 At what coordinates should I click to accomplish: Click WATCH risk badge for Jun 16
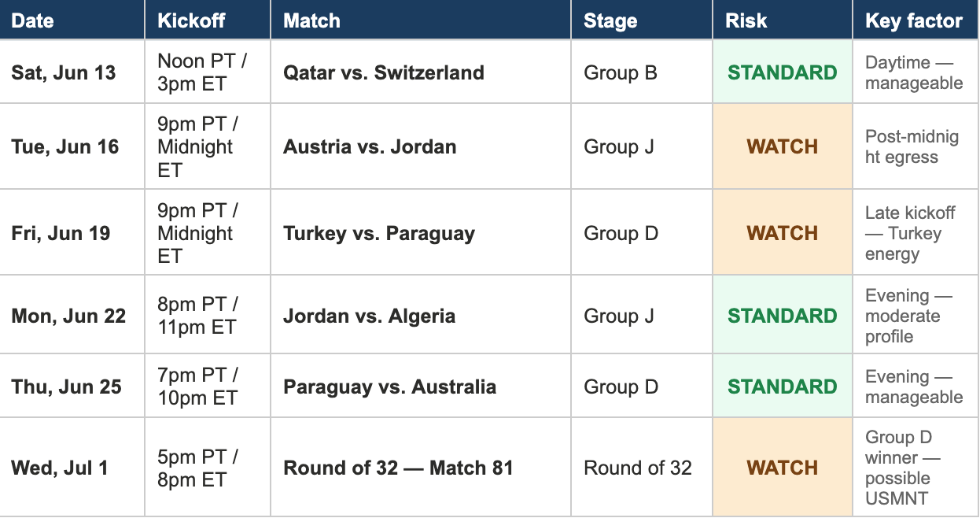(783, 146)
